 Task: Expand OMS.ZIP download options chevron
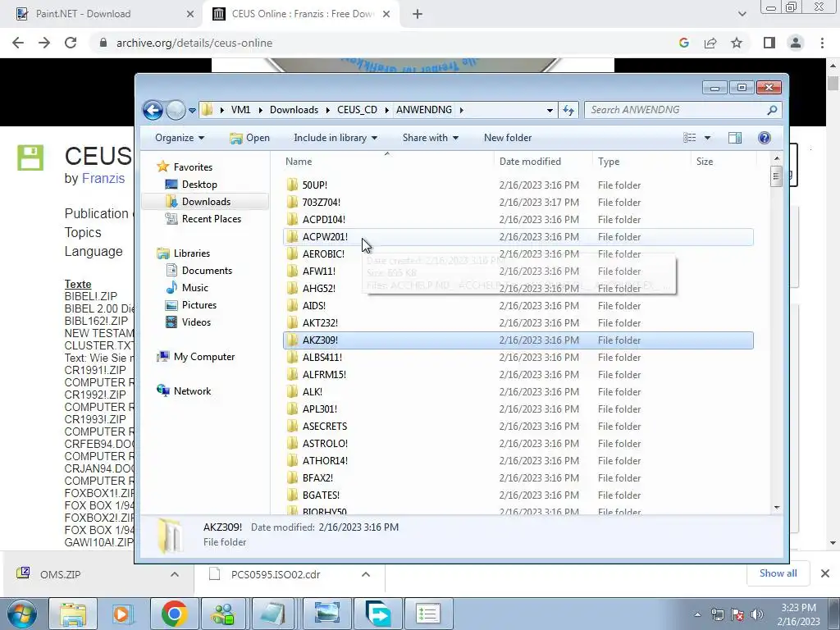(175, 574)
